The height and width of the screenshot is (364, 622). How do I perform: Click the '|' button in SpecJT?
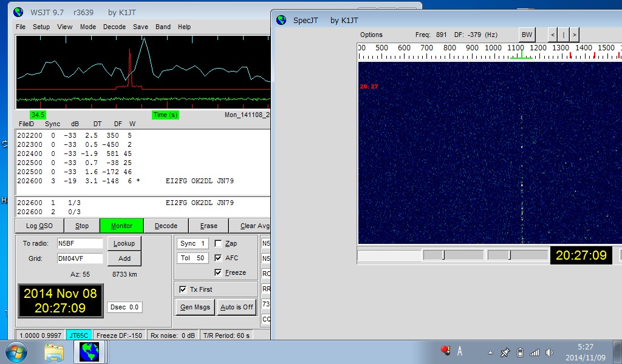(563, 35)
